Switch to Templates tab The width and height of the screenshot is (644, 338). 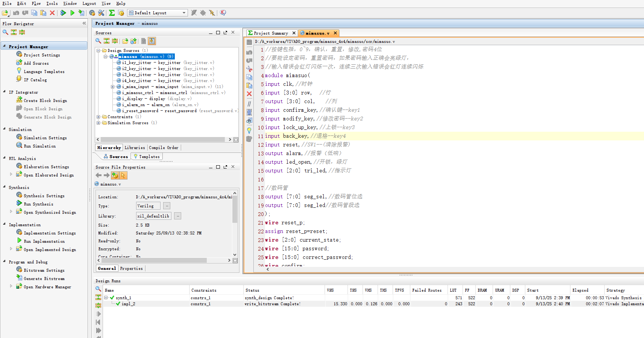click(147, 157)
